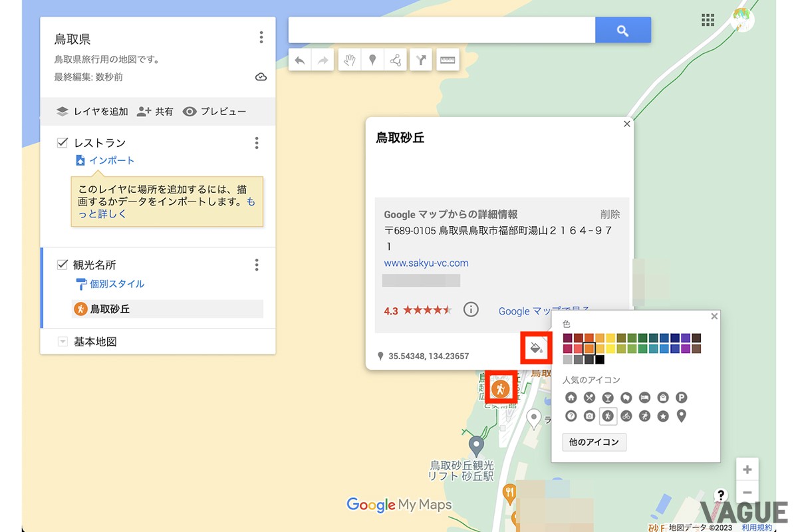Pick the bicycle icon
Image resolution: width=798 pixels, height=532 pixels.
coord(626,416)
